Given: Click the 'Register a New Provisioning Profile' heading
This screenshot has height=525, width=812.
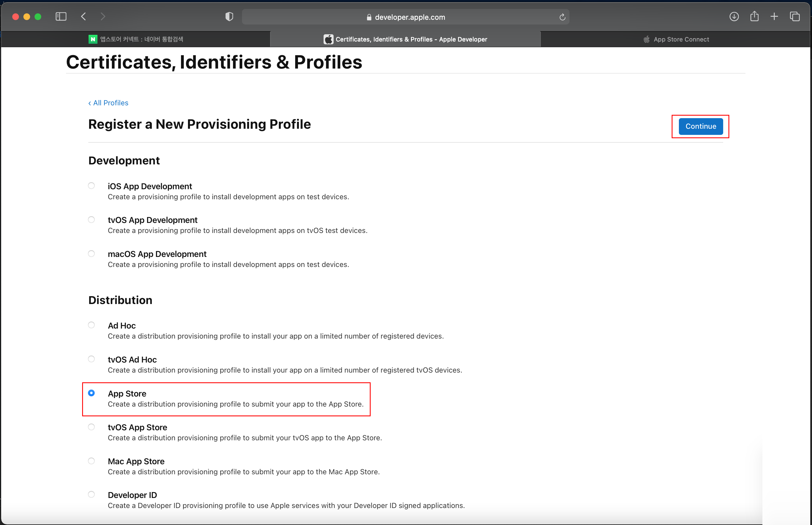Looking at the screenshot, I should pos(200,125).
